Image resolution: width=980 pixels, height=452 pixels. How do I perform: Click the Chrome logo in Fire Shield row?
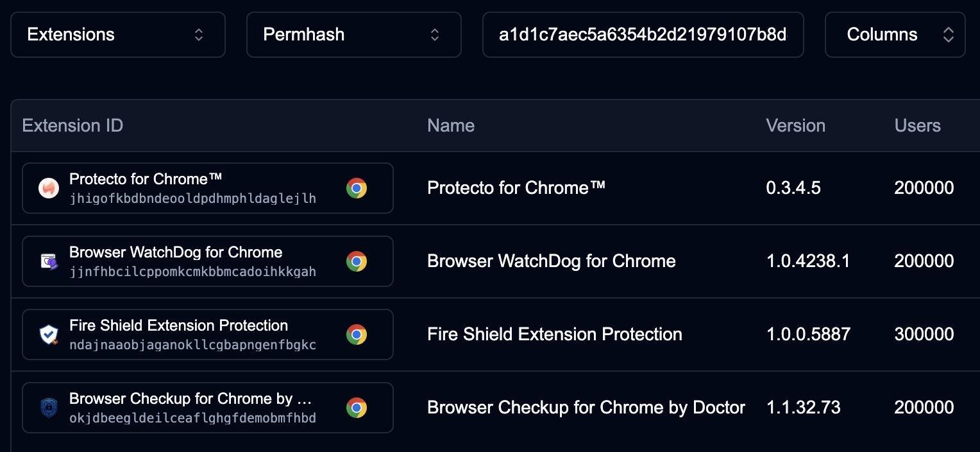point(357,335)
